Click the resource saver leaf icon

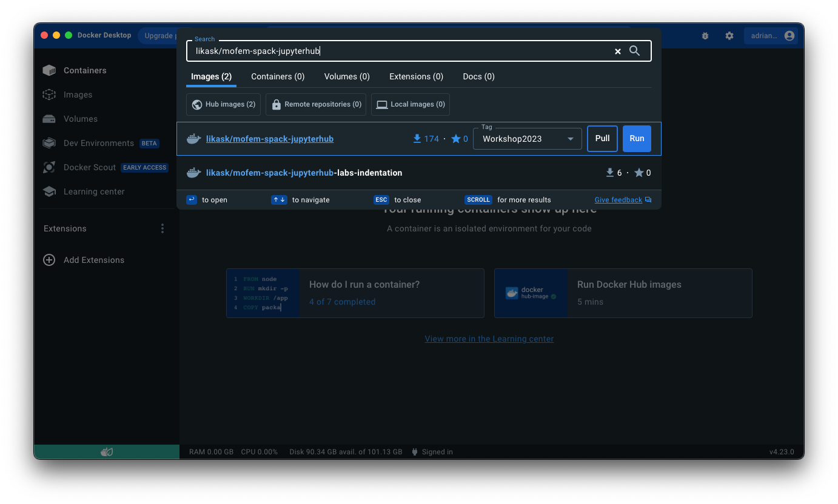107,452
